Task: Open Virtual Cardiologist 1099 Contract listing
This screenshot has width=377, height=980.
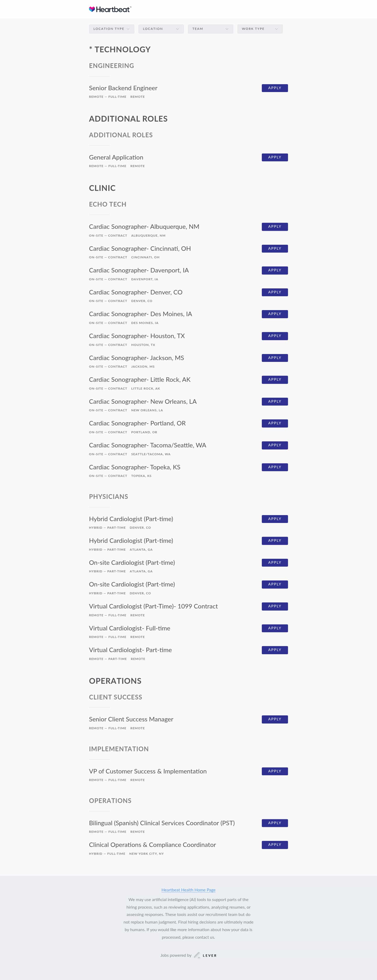Action: click(153, 606)
